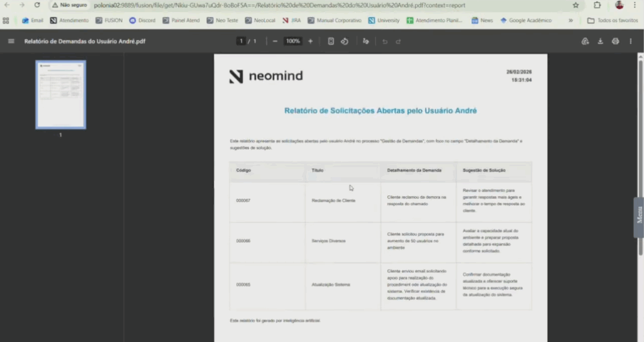This screenshot has width=644, height=342.
Task: Select the page 1 thumbnail
Action: (x=60, y=94)
